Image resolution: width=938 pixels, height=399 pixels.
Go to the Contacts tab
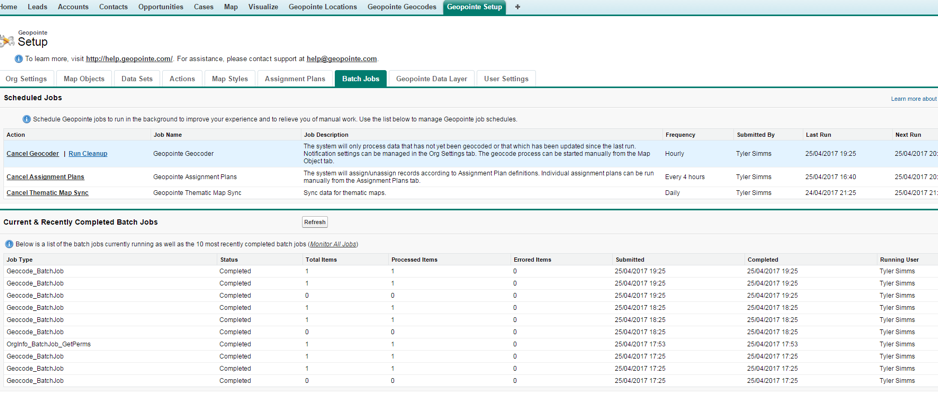tap(113, 7)
